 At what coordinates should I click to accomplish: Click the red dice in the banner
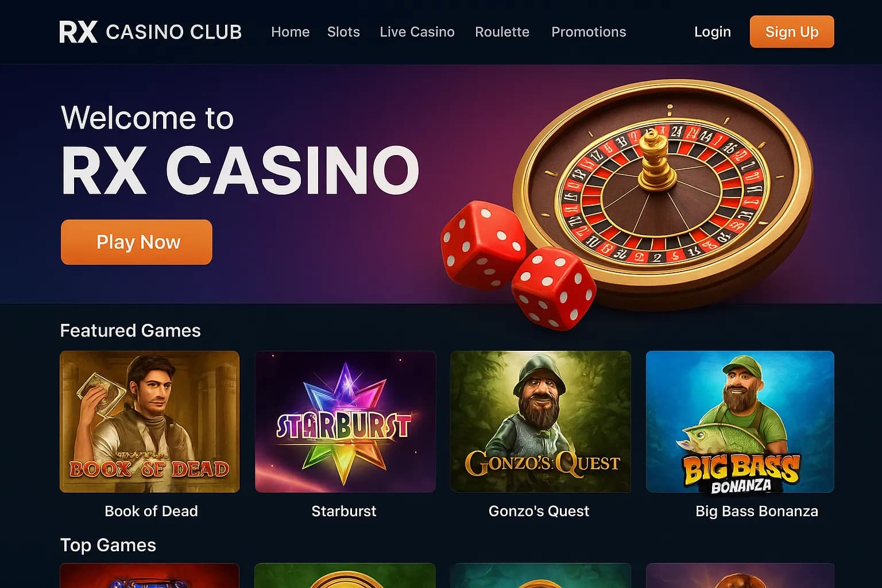(x=517, y=264)
